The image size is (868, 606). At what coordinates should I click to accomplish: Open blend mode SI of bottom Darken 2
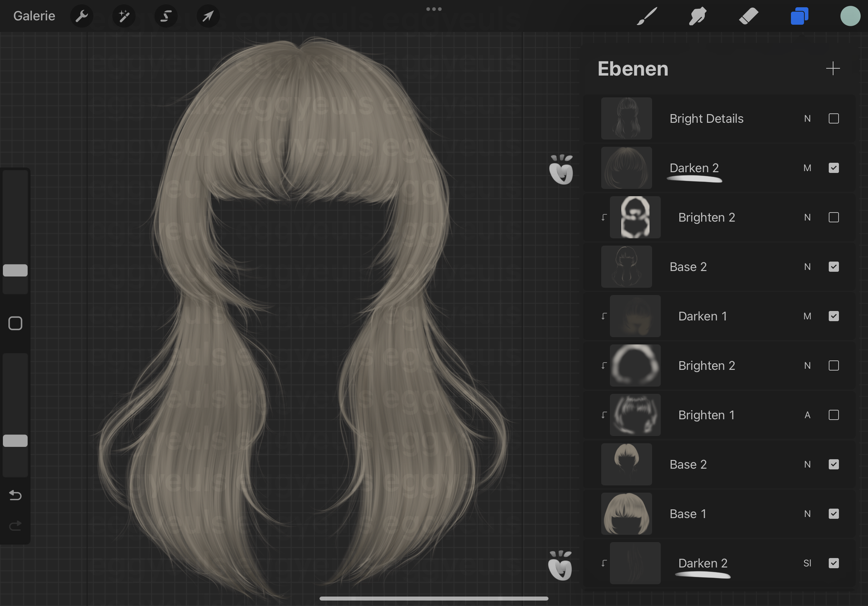(x=807, y=563)
